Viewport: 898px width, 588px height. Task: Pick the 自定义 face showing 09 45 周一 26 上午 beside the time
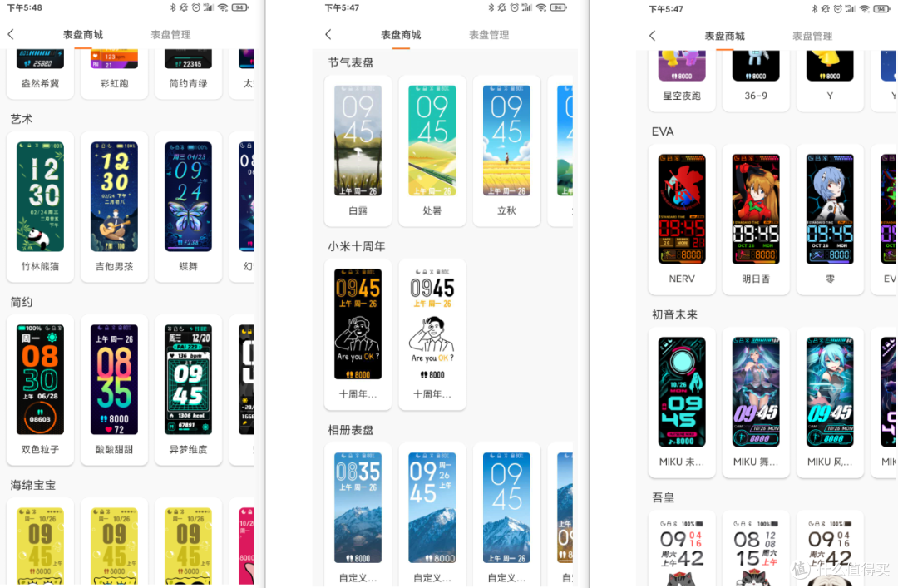(432, 515)
